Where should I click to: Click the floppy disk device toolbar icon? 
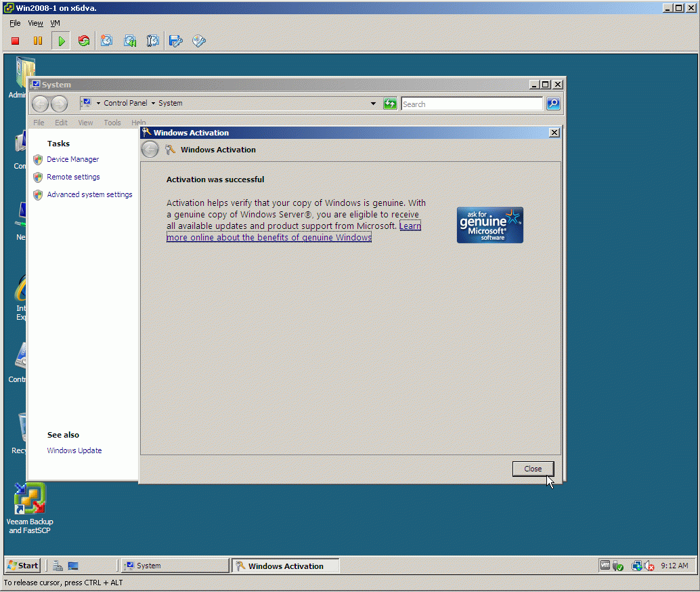pyautogui.click(x=176, y=41)
